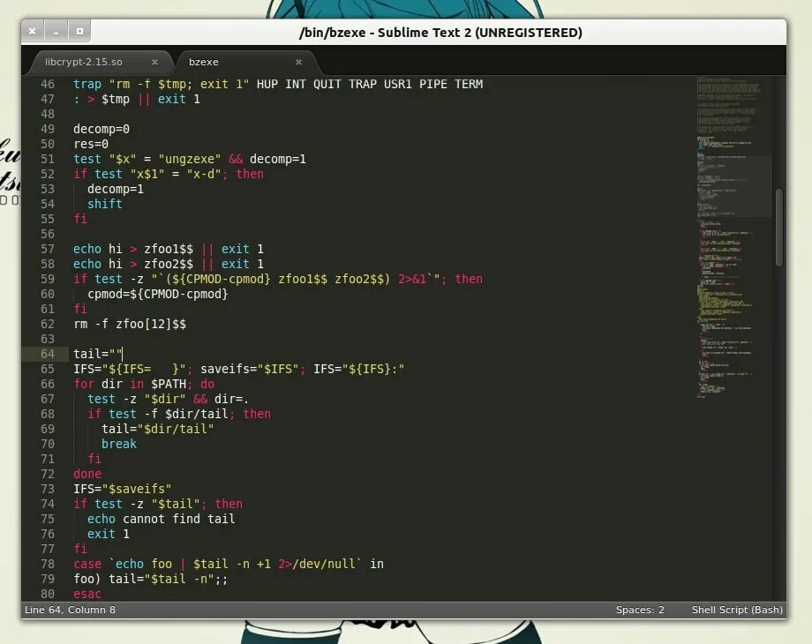
Task: Click 'echo cannot find tail' text
Action: coord(161,519)
